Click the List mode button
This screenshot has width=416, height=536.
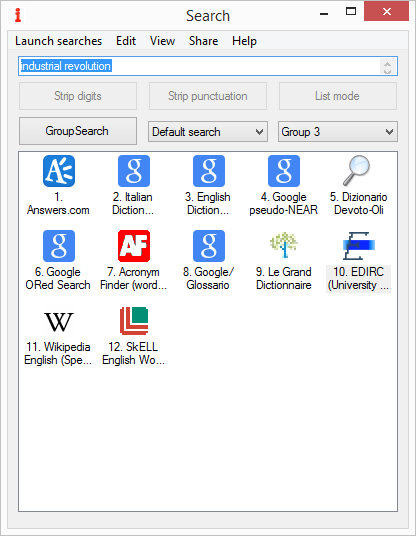point(338,96)
